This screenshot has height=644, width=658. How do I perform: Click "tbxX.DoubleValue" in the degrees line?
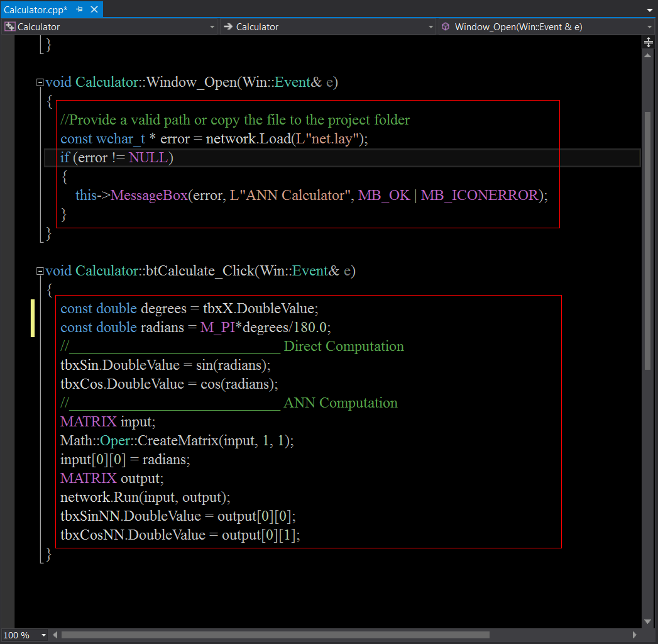click(x=259, y=309)
